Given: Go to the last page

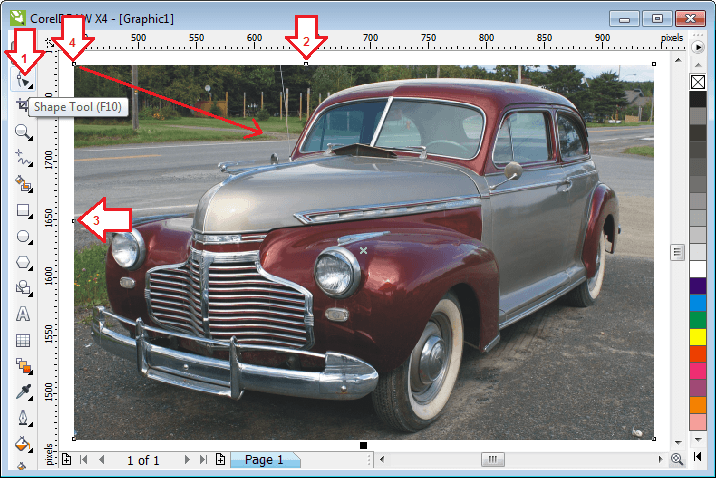Looking at the screenshot, I should pos(203,460).
